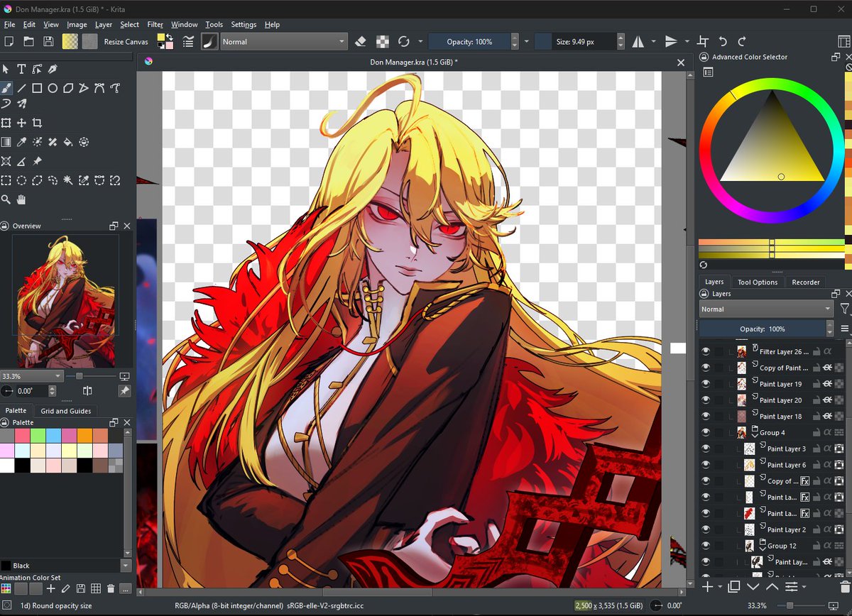Toggle preserve alpha checkerboard button in toolbar

pyautogui.click(x=383, y=42)
